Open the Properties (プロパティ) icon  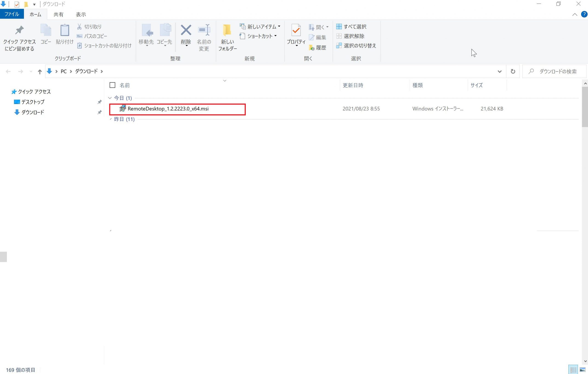[296, 30]
